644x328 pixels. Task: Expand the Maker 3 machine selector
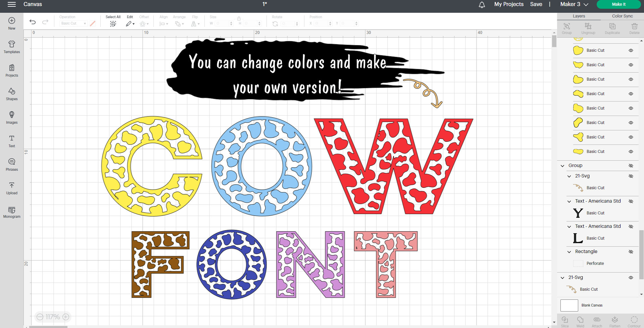(574, 4)
